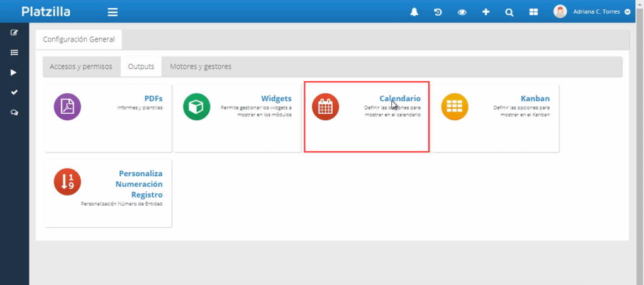Click Adriana C. Torres avatar
Viewport: 644px width, 285px height.
point(560,11)
